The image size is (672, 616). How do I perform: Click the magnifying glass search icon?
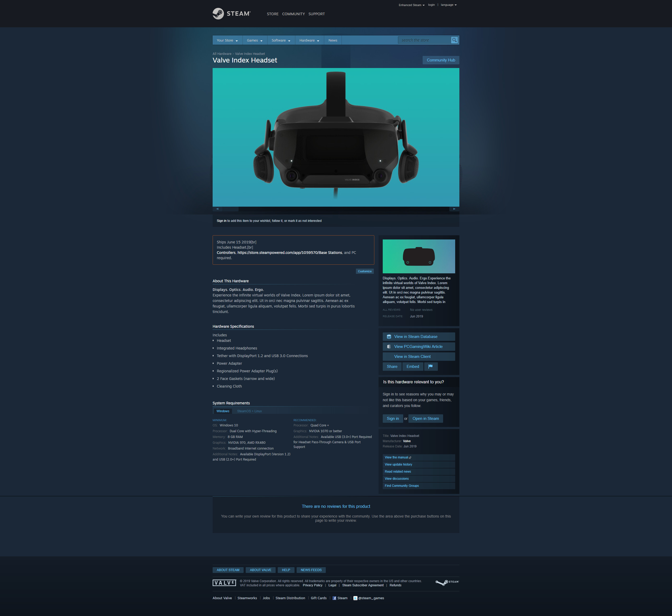click(454, 40)
